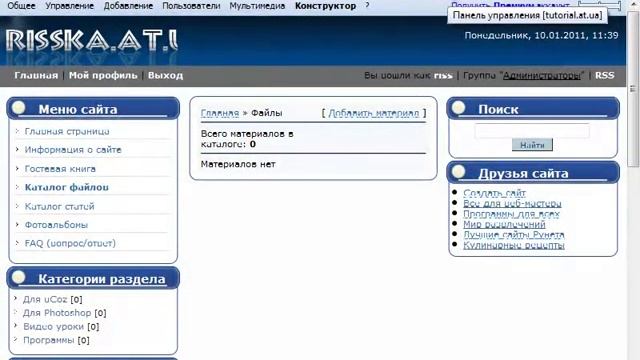Open the Видео уроки category

[53, 327]
